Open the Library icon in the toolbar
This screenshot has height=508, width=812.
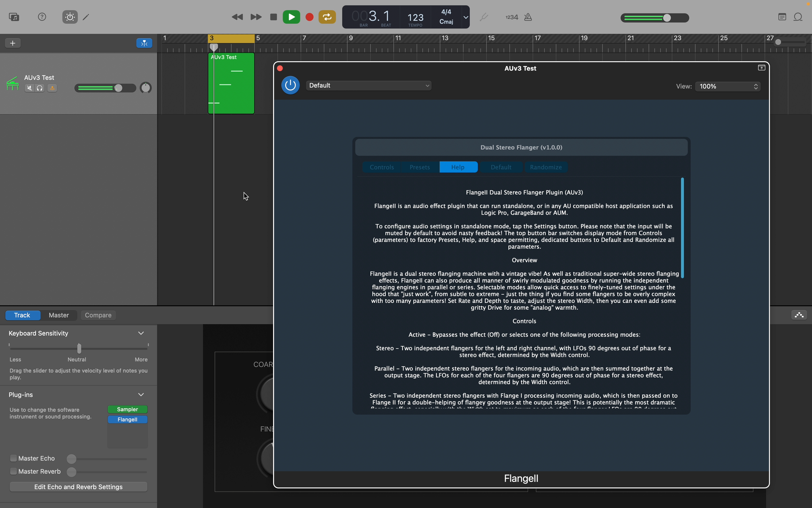click(x=14, y=17)
